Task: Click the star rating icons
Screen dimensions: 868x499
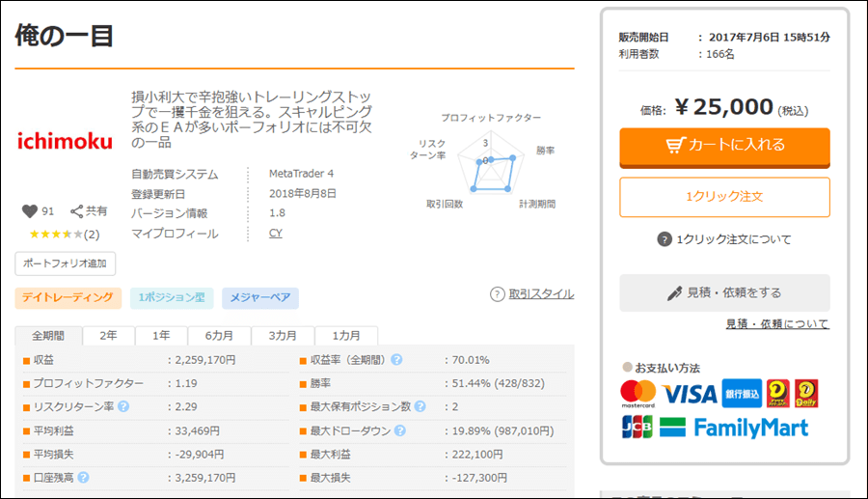Action: click(55, 235)
